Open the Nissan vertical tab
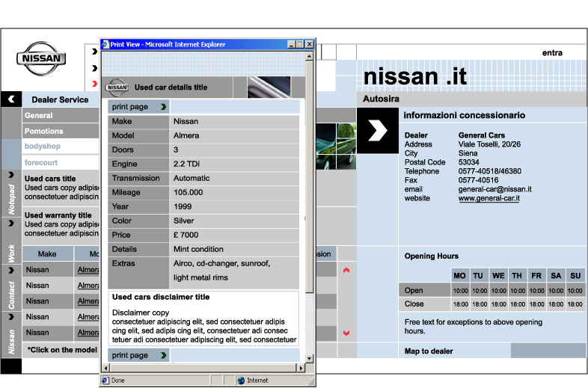588x388 pixels. 11,342
